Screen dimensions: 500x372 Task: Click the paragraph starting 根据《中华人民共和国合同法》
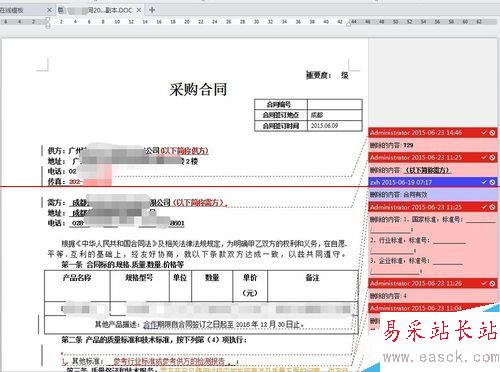[x=197, y=249]
